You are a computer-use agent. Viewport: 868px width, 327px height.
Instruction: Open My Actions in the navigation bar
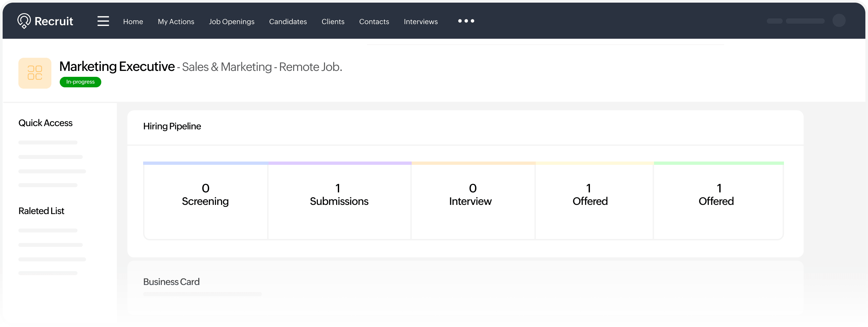176,22
